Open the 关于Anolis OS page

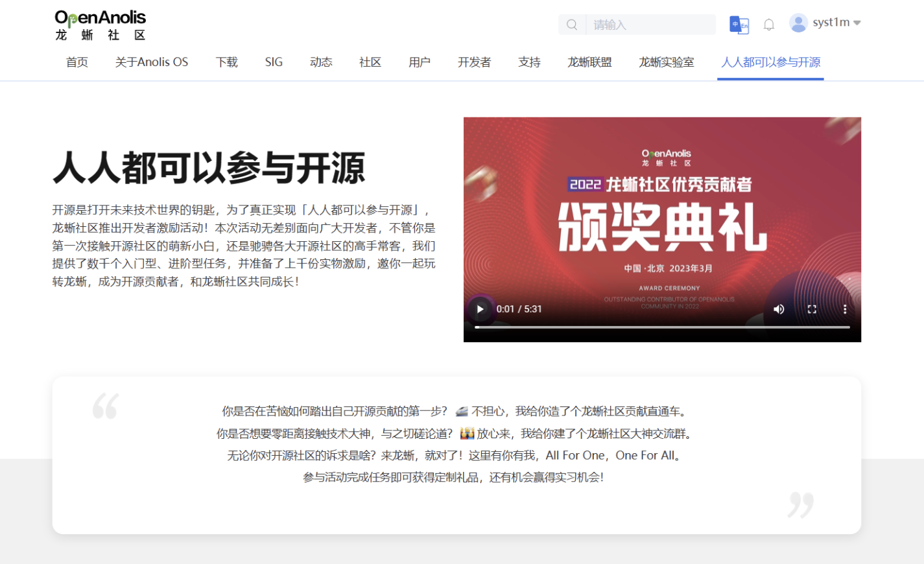[x=151, y=62]
